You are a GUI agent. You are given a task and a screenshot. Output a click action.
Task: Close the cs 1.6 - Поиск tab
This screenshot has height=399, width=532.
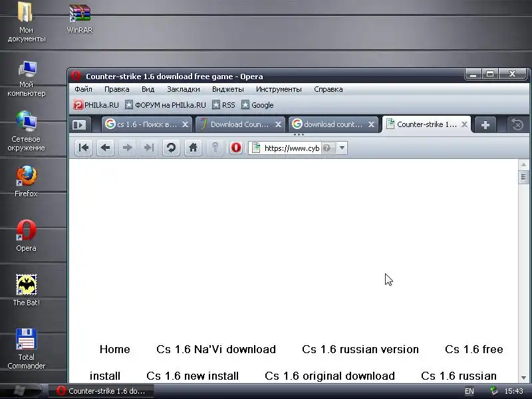point(185,124)
